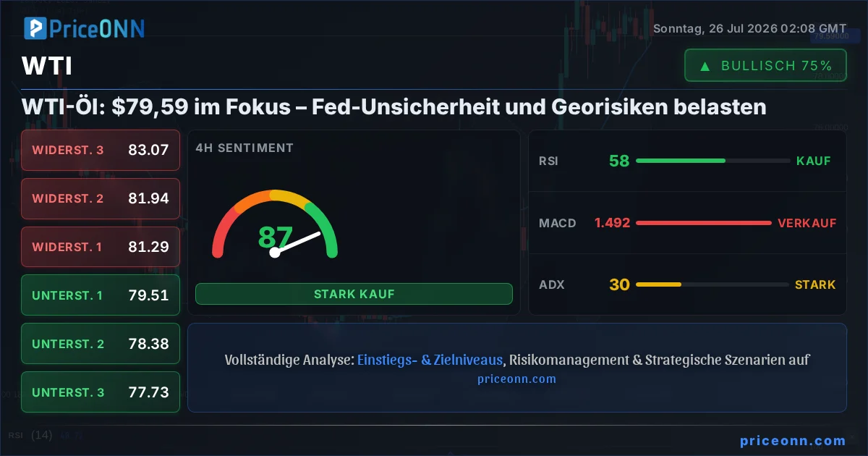Select Widerst. 2 level 81.94

click(101, 198)
